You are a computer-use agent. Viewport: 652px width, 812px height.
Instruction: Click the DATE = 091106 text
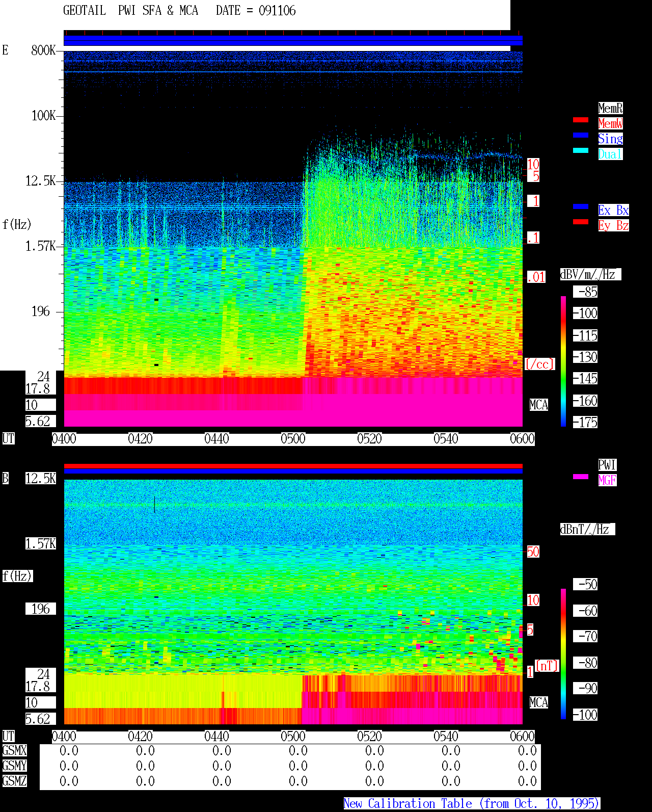256,10
